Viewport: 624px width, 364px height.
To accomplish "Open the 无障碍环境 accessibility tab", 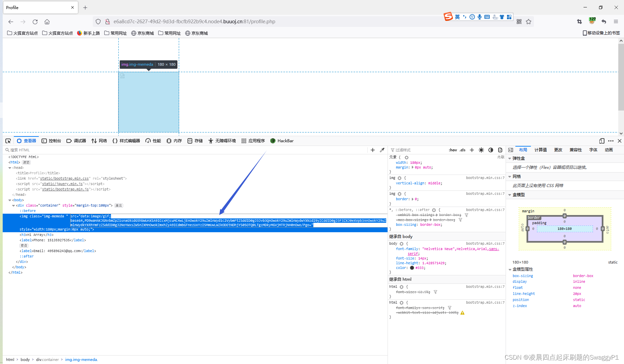I will pos(222,141).
